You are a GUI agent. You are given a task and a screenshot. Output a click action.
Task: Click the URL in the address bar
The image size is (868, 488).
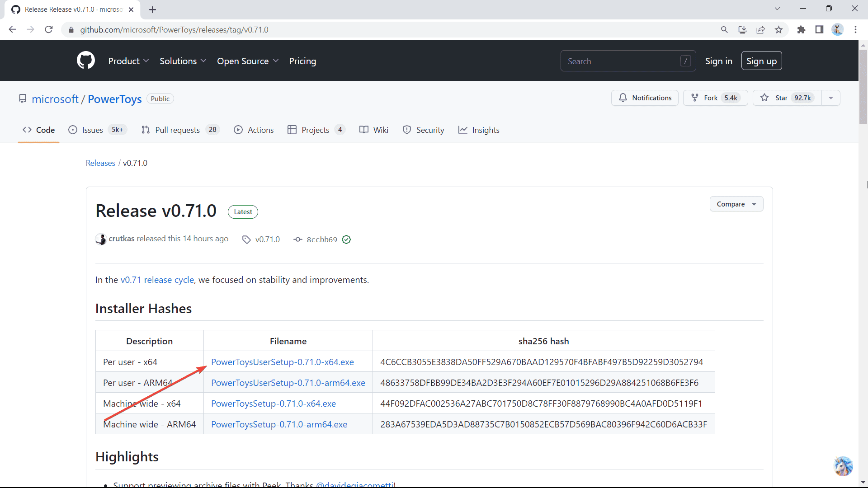point(174,30)
